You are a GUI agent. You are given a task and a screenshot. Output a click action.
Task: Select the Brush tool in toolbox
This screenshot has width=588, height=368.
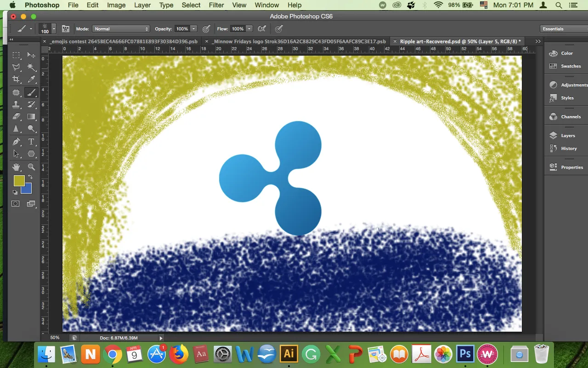tap(31, 92)
